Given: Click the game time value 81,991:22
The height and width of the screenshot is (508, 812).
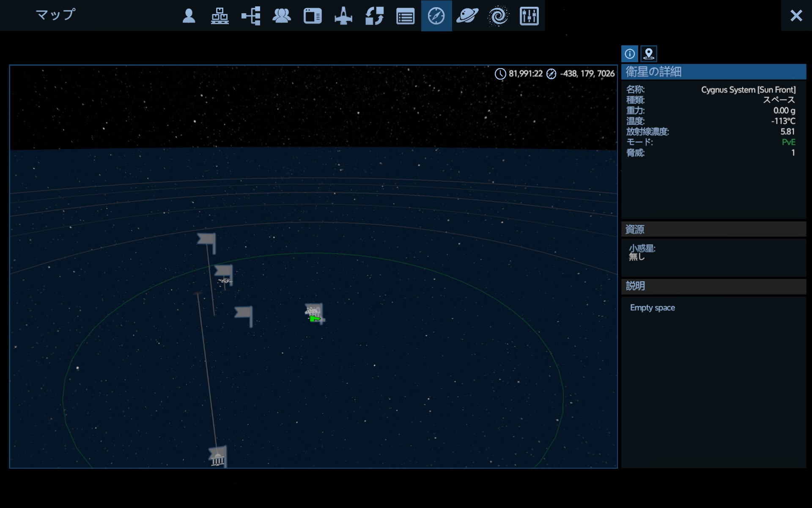Looking at the screenshot, I should pos(525,74).
